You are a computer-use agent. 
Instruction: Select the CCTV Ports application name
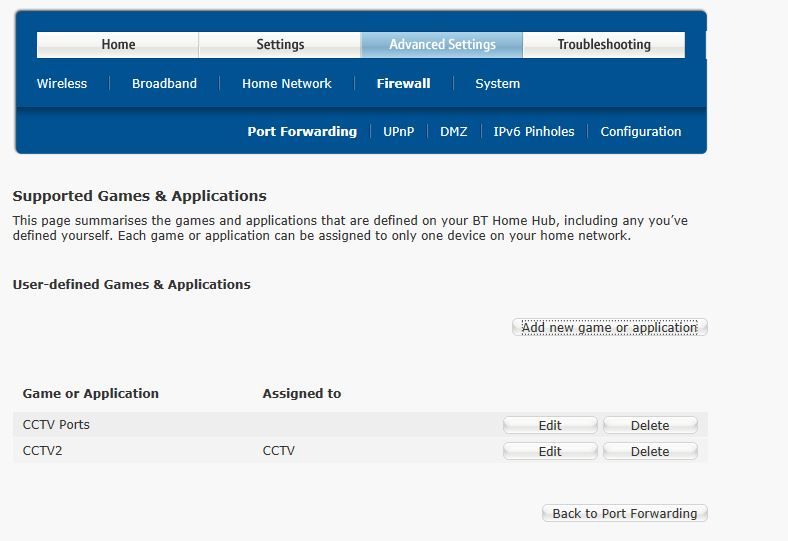tap(56, 424)
